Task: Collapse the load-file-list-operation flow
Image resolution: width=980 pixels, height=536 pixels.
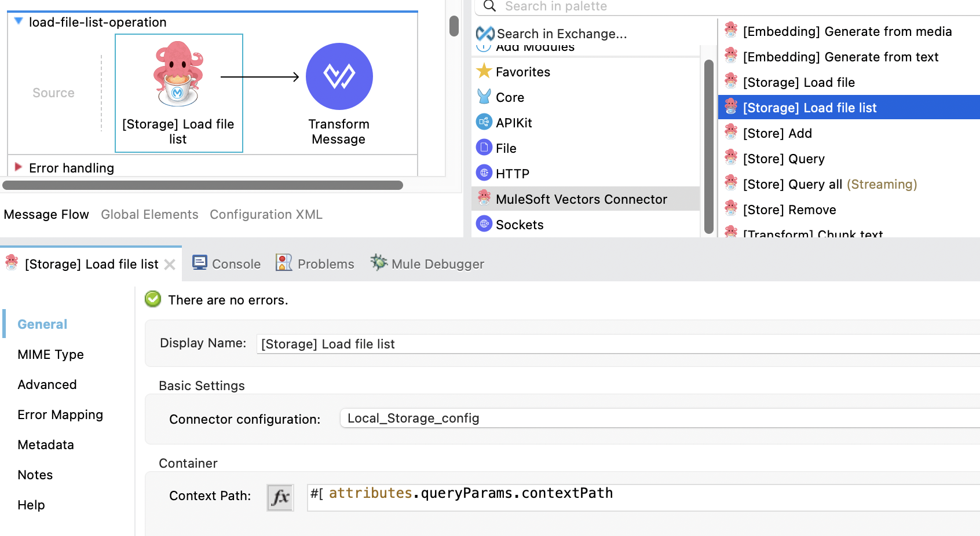Action: 19,21
